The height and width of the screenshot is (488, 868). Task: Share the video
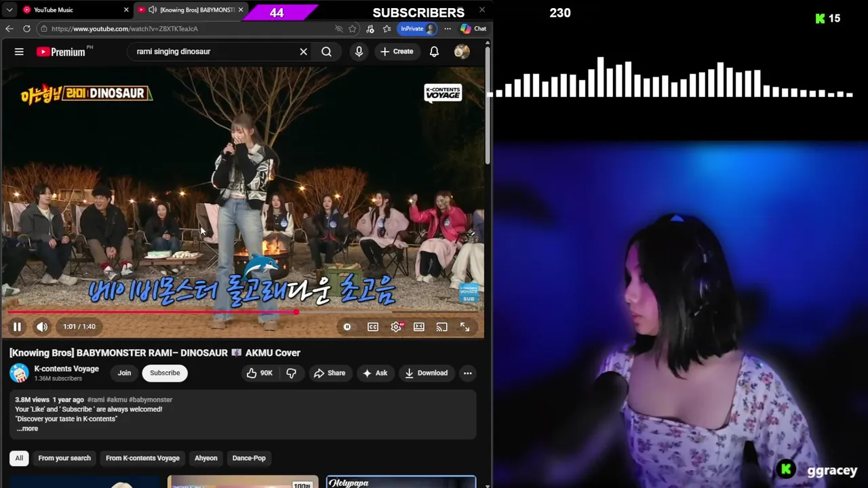click(x=330, y=373)
